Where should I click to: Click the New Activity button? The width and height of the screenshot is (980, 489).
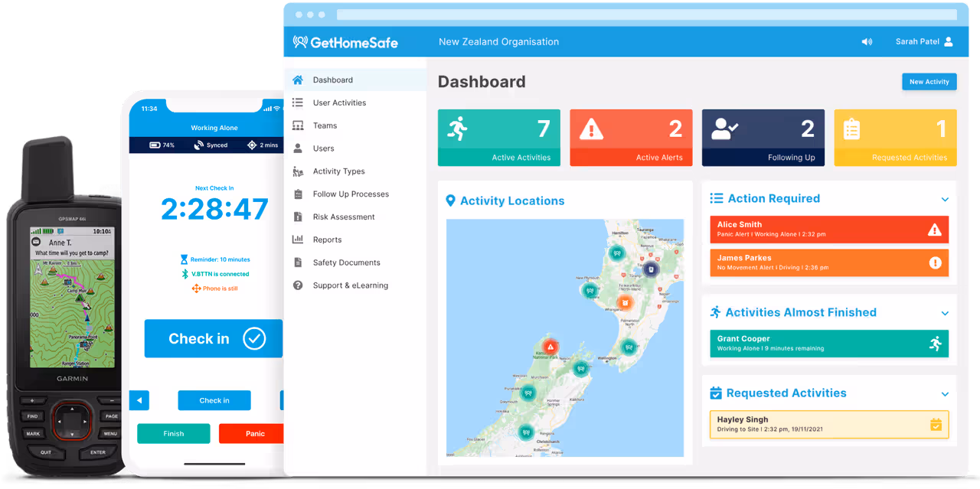coord(929,82)
